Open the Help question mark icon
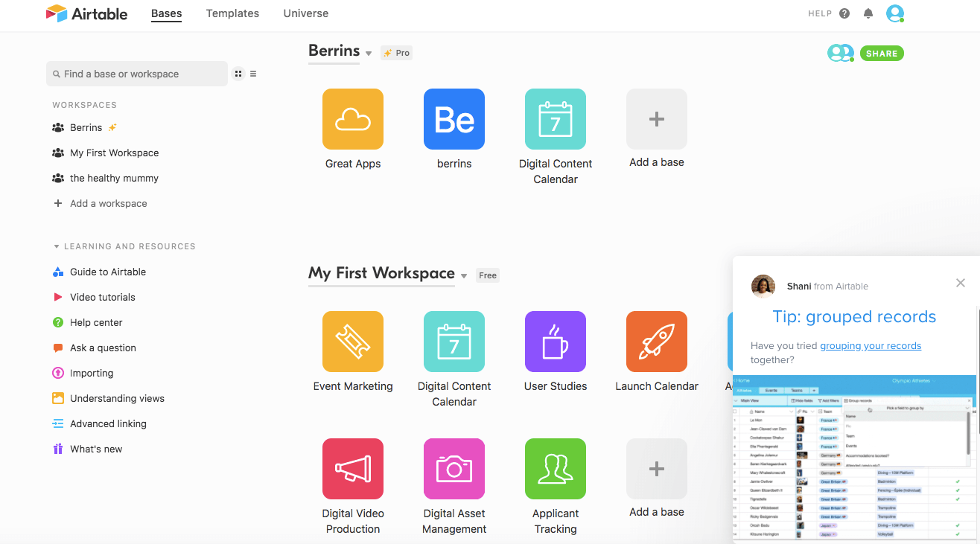Viewport: 980px width, 544px height. tap(844, 13)
